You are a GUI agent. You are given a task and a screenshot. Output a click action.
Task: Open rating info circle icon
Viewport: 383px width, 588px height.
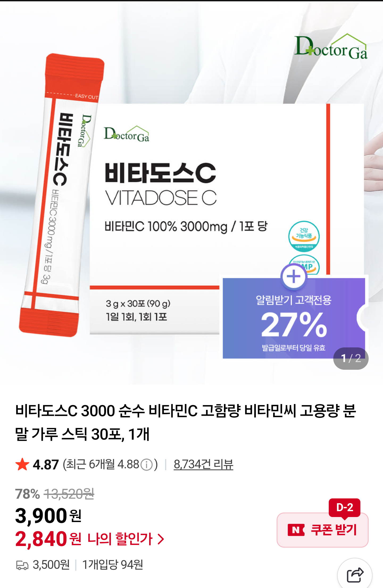coord(146,465)
